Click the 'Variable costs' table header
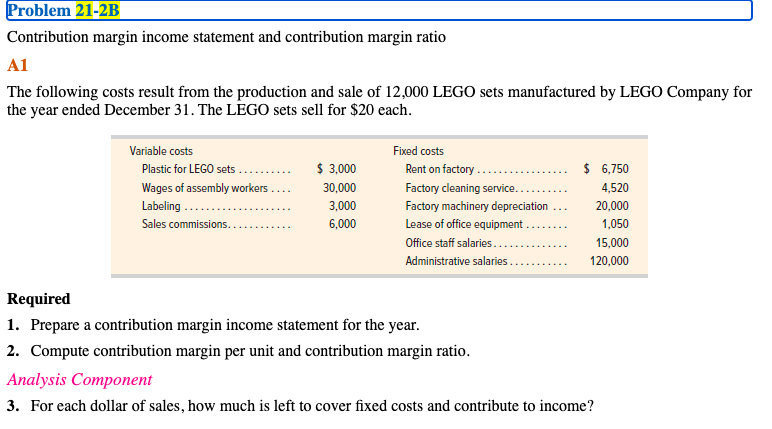772x429 pixels. coord(161,151)
